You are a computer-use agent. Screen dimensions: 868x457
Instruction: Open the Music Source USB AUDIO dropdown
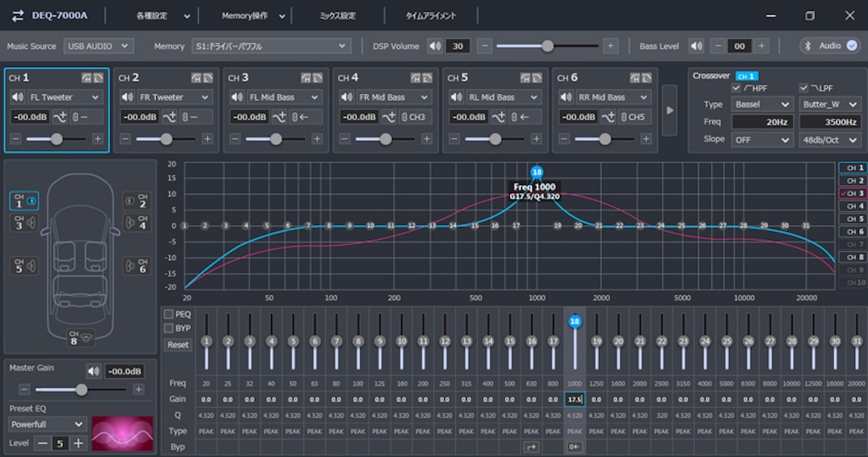click(98, 46)
